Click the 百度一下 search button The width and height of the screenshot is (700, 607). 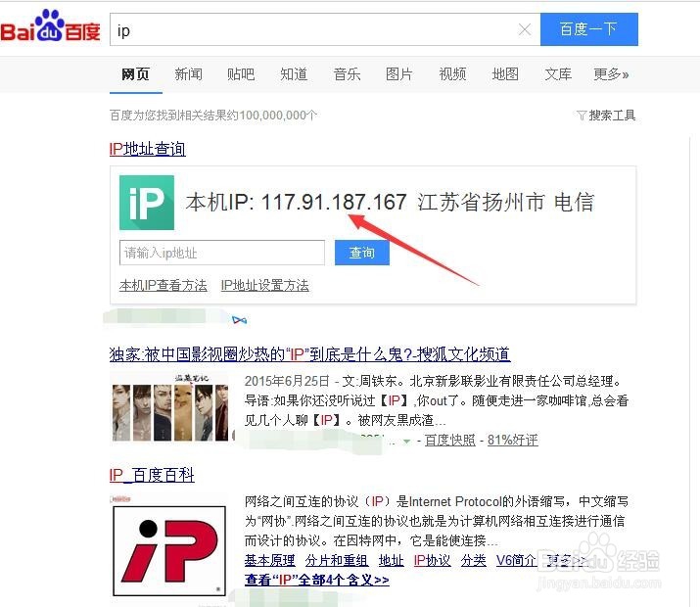tap(588, 29)
